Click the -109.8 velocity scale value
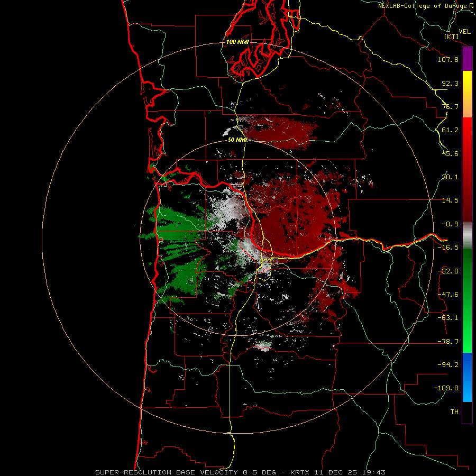Screen dimensions: 476x476 pos(446,388)
